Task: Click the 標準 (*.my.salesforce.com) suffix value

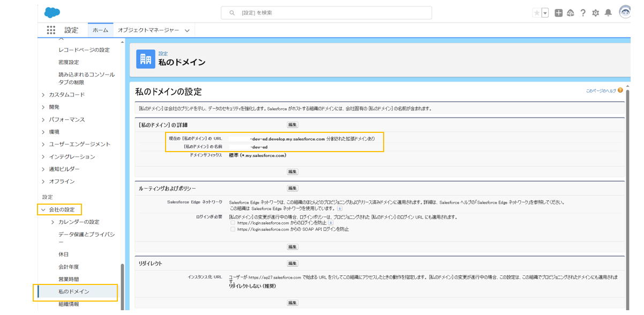Action: click(258, 155)
